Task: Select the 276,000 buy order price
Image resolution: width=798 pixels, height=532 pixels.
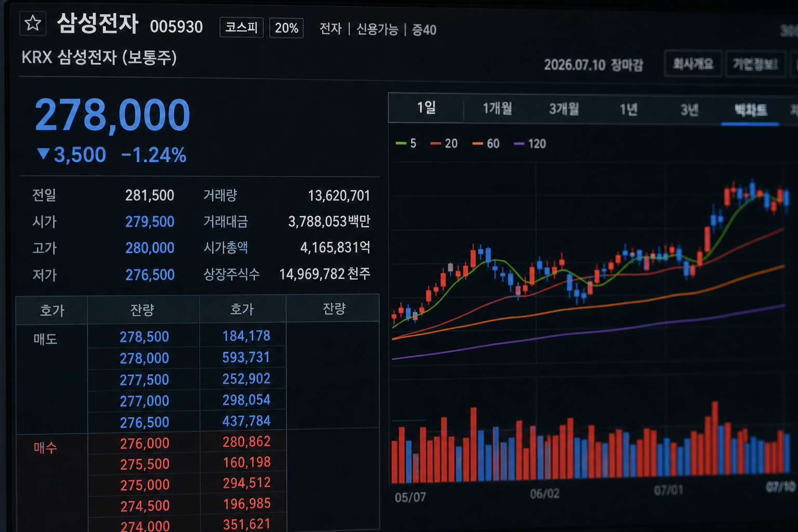Action: (x=144, y=443)
